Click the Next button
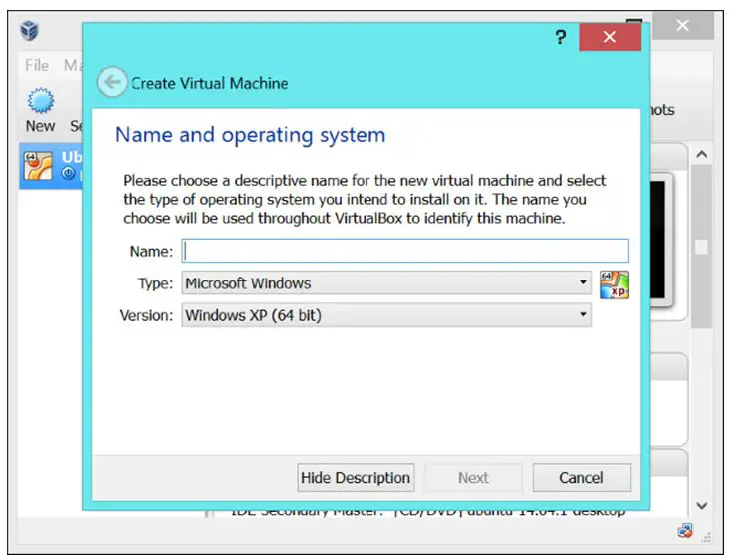The height and width of the screenshot is (560, 734). (473, 478)
